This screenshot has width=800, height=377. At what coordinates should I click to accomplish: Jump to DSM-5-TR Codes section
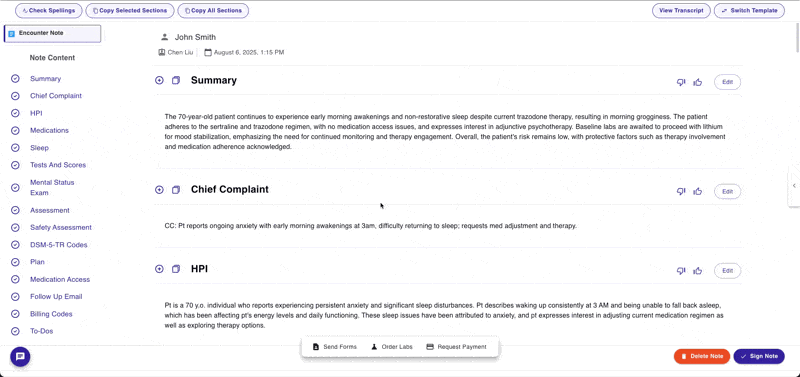58,245
